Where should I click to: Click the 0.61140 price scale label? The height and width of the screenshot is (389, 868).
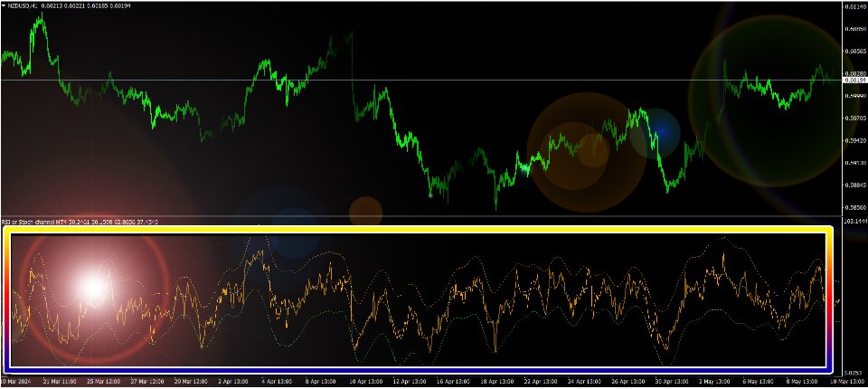coord(854,7)
